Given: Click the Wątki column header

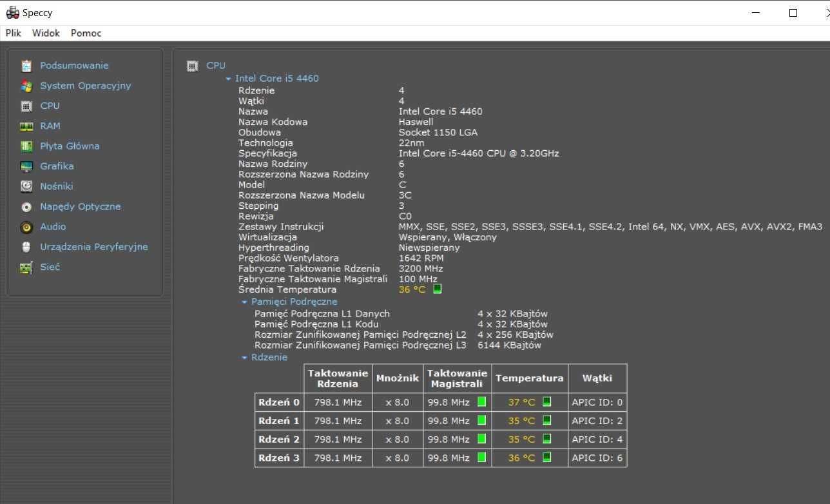Looking at the screenshot, I should click(597, 378).
